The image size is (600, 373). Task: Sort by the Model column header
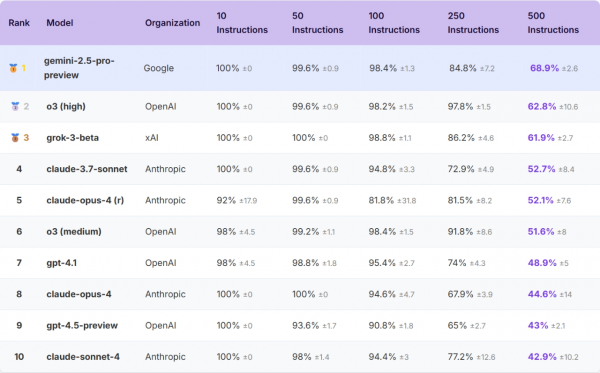click(x=60, y=23)
